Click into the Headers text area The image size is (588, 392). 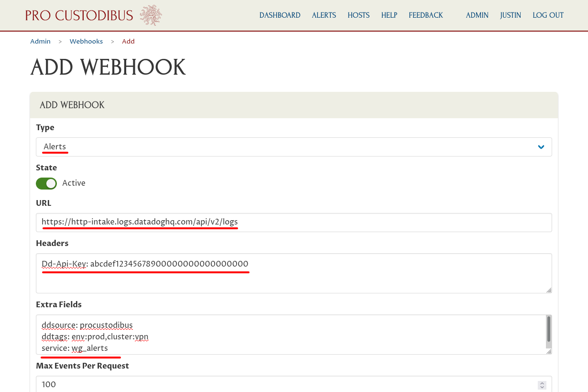294,273
